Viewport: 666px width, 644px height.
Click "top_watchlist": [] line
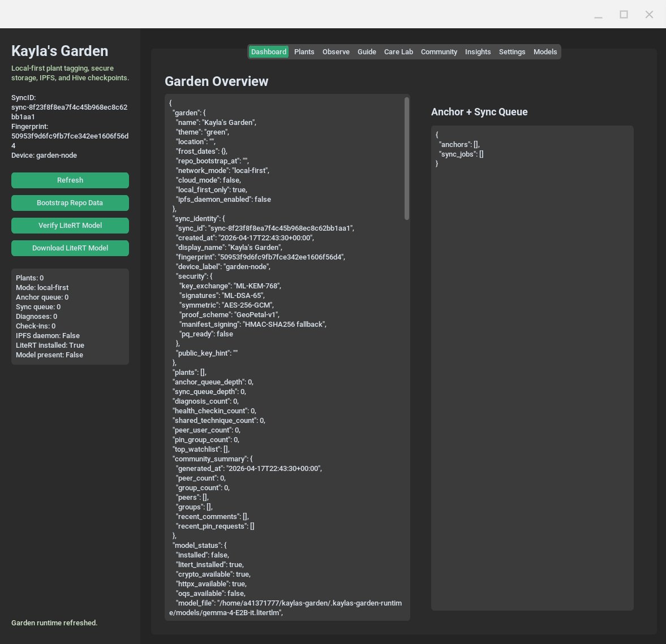point(201,449)
